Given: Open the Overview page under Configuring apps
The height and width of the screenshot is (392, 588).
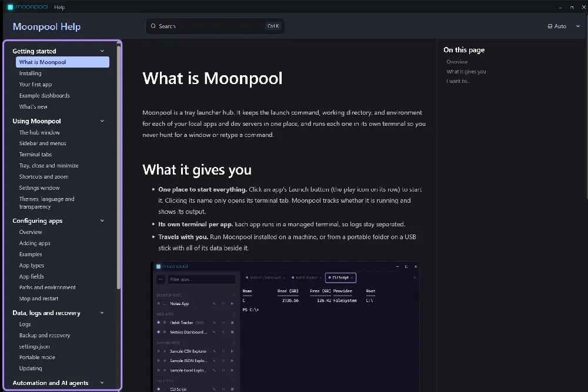Looking at the screenshot, I should pos(31,232).
